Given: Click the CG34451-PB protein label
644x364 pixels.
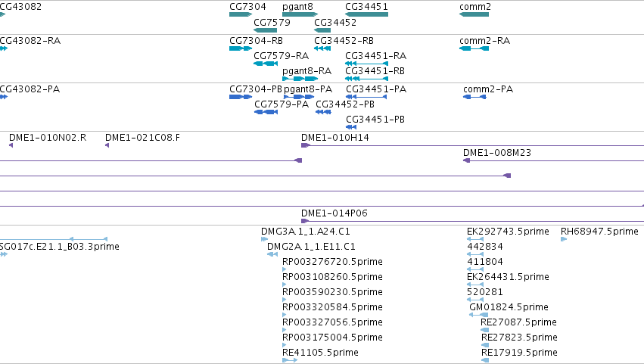Looking at the screenshot, I should [375, 120].
